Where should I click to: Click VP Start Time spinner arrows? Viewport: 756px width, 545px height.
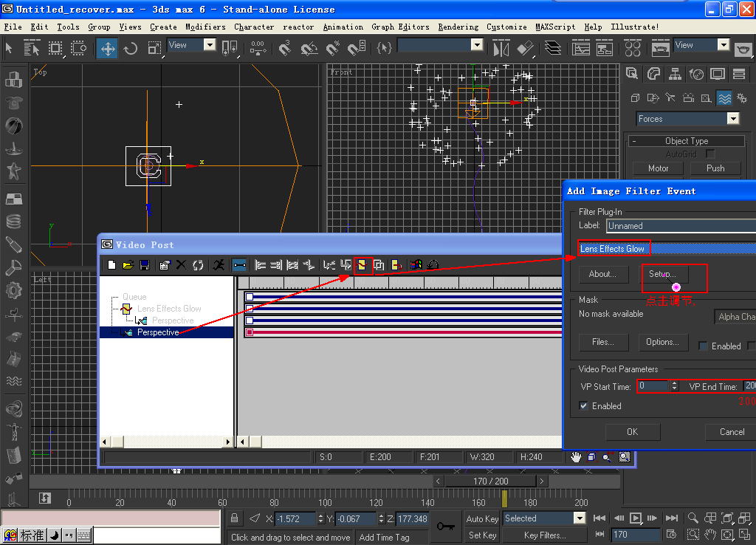point(674,385)
